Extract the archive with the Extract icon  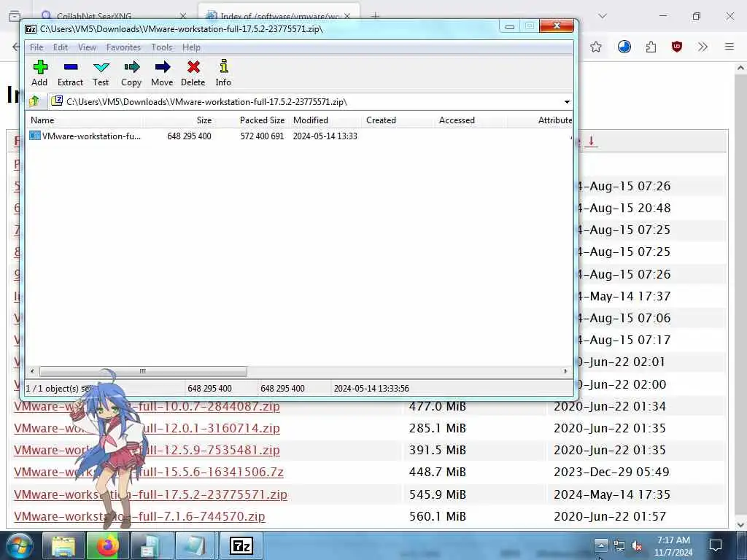[x=71, y=73]
